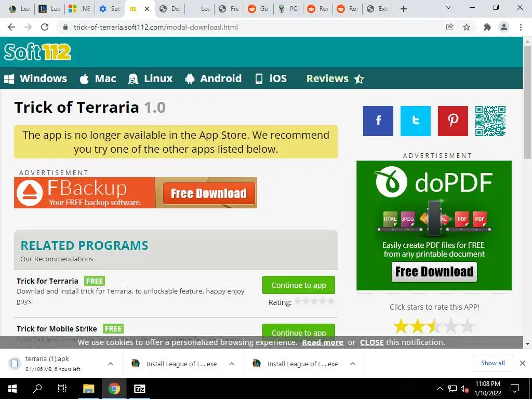
Task: Open the Linux category
Action: pyautogui.click(x=150, y=79)
